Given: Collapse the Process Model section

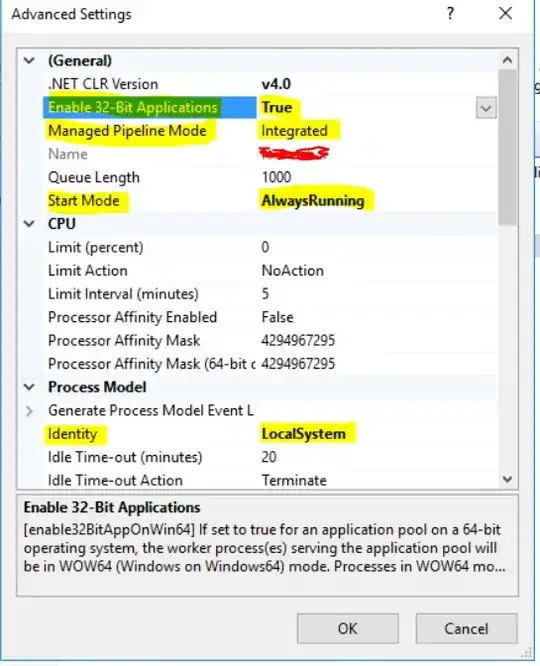Looking at the screenshot, I should click(x=29, y=387).
